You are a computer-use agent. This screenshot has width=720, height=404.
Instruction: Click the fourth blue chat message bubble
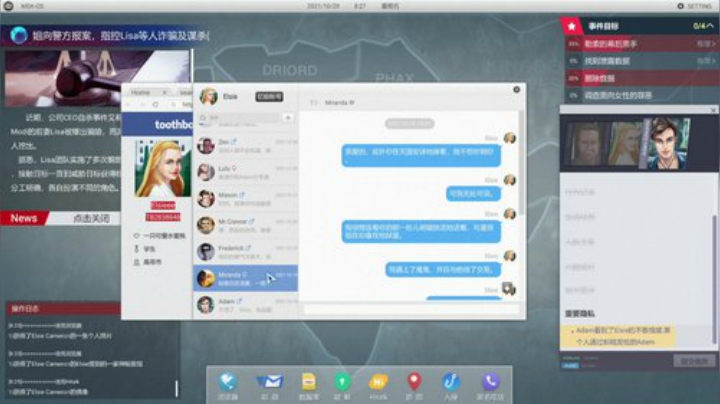pos(443,270)
